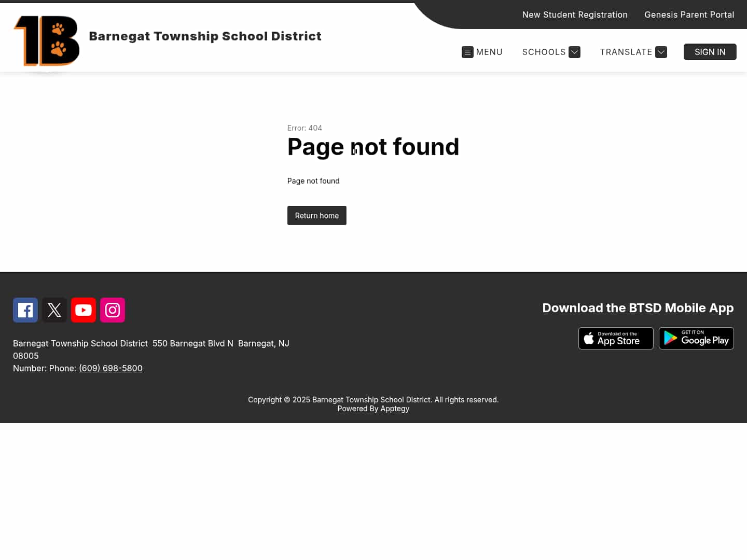Open New Student Registration link
747x560 pixels.
click(575, 15)
